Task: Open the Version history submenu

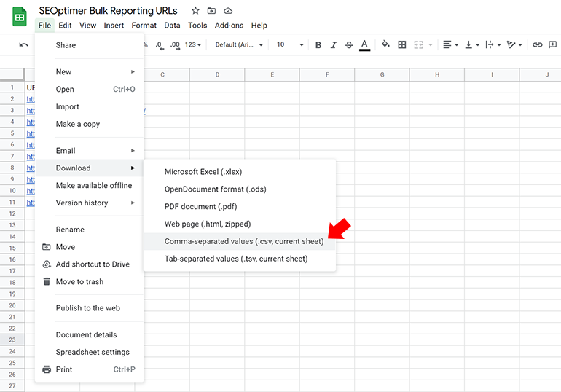Action: pos(82,203)
